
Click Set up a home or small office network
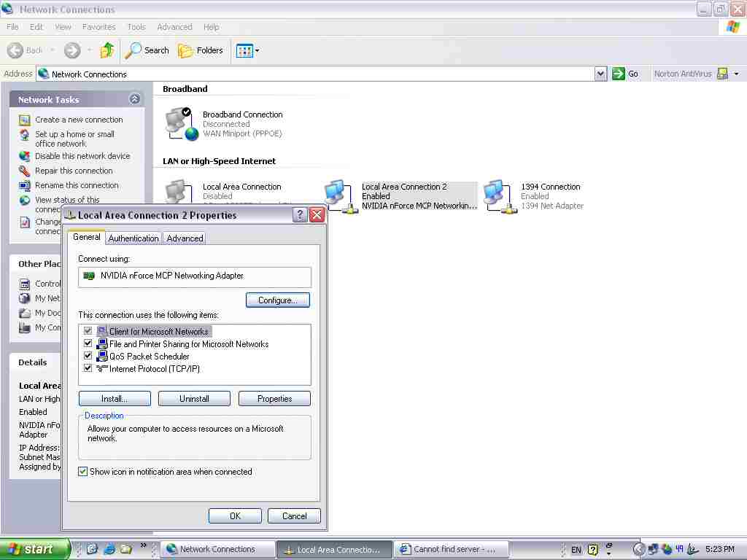coord(74,139)
